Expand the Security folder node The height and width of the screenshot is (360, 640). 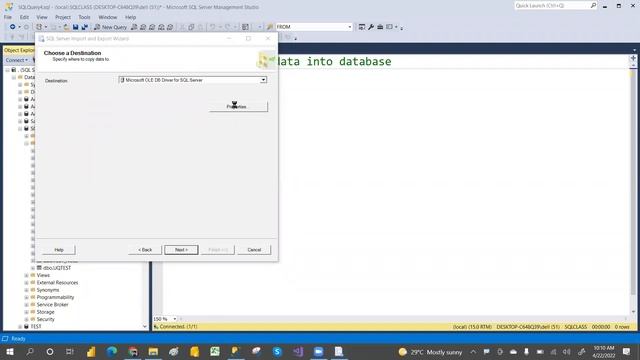(27, 320)
